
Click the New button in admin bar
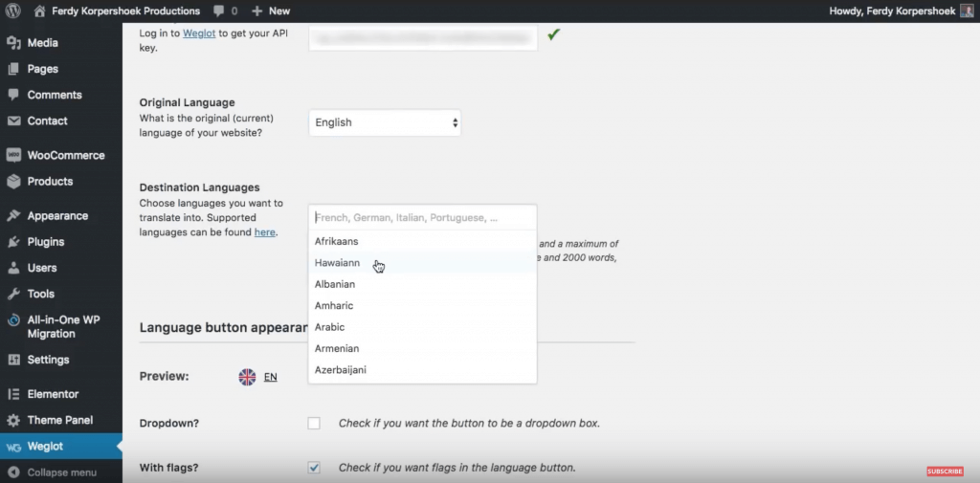pyautogui.click(x=271, y=11)
